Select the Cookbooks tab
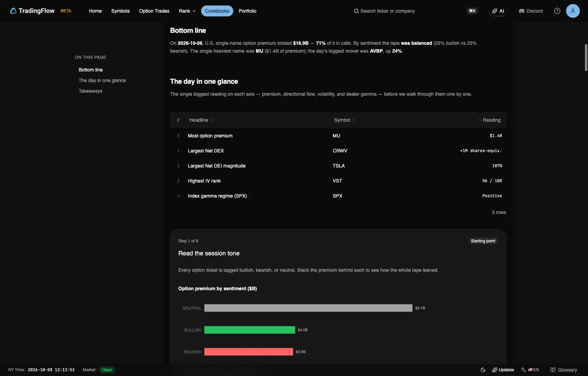 (x=217, y=11)
